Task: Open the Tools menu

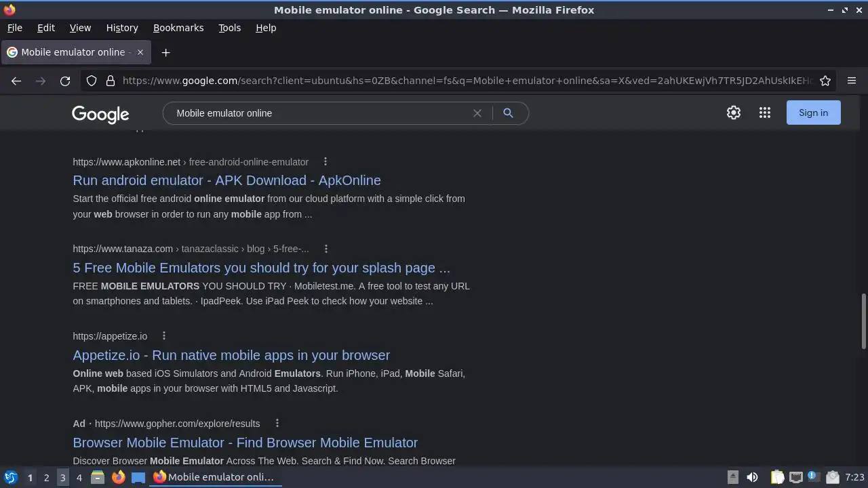Action: click(x=229, y=28)
